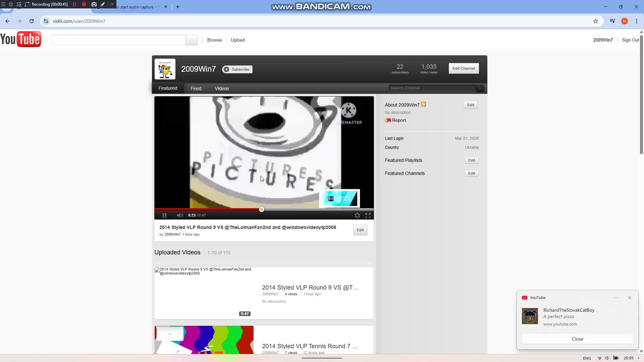Click the Edit Channel button

[x=464, y=68]
